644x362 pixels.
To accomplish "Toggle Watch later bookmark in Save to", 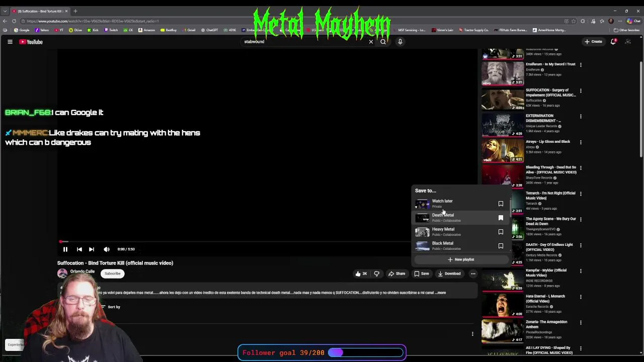I will [x=501, y=204].
